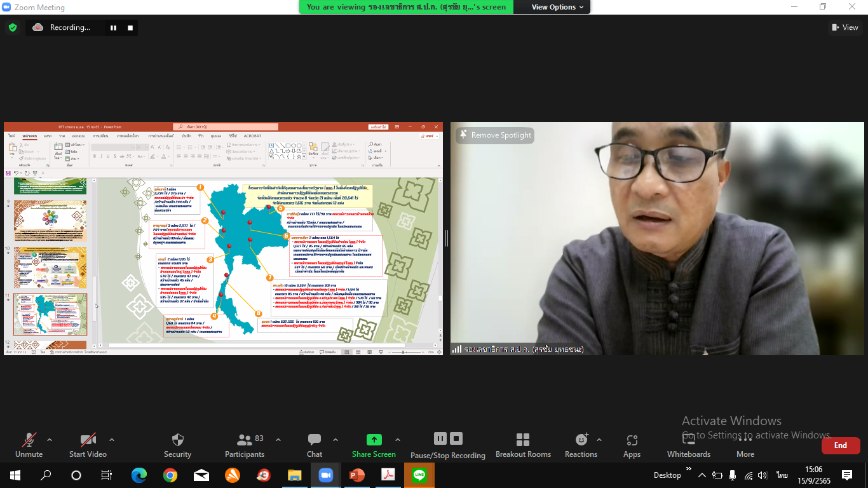Click the Desktop toolbar label in taskbar
Viewport: 868px width, 488px height.
pos(667,475)
